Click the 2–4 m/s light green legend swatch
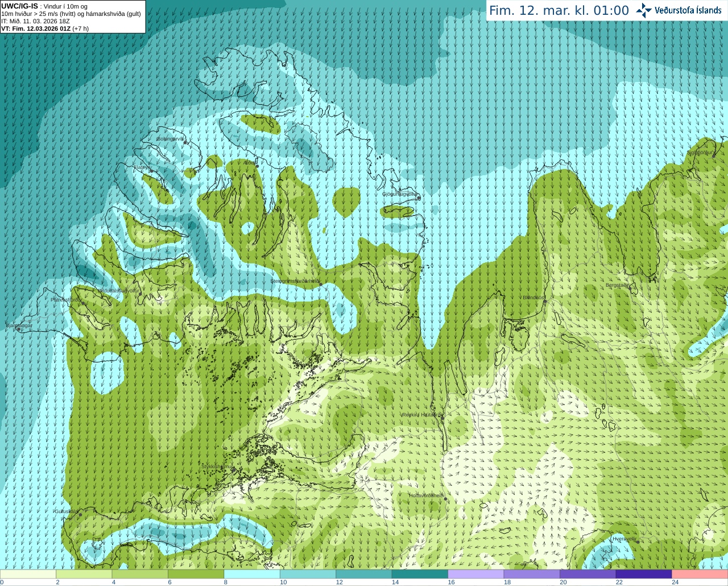This screenshot has height=586, width=728. point(84,574)
